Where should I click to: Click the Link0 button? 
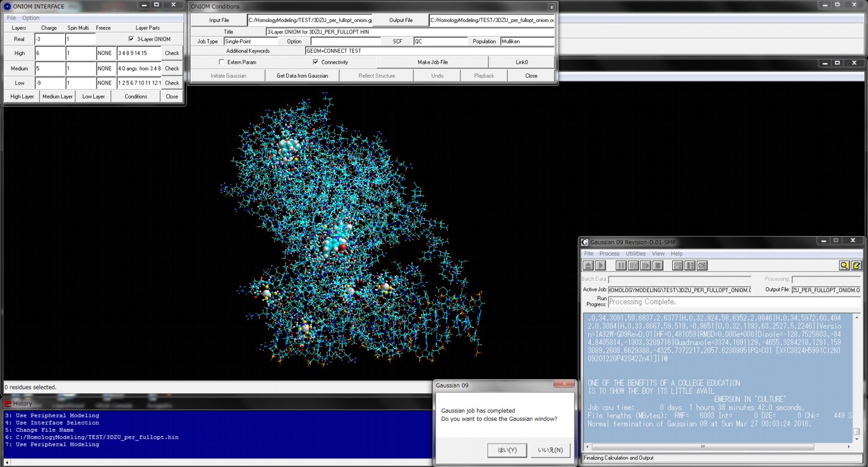522,62
